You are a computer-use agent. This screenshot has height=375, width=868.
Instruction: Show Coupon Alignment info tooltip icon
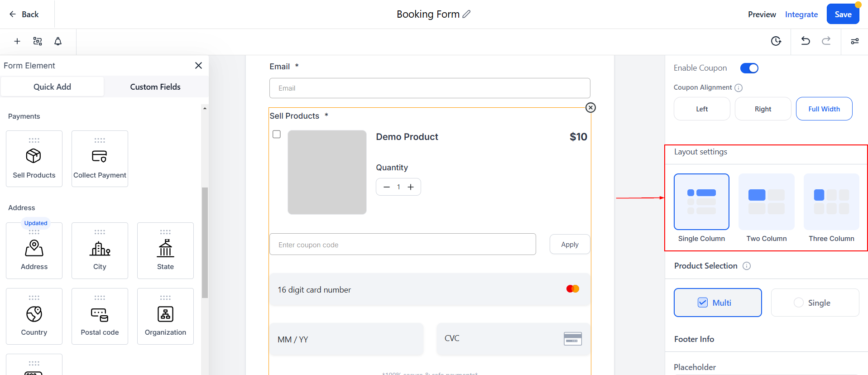739,88
